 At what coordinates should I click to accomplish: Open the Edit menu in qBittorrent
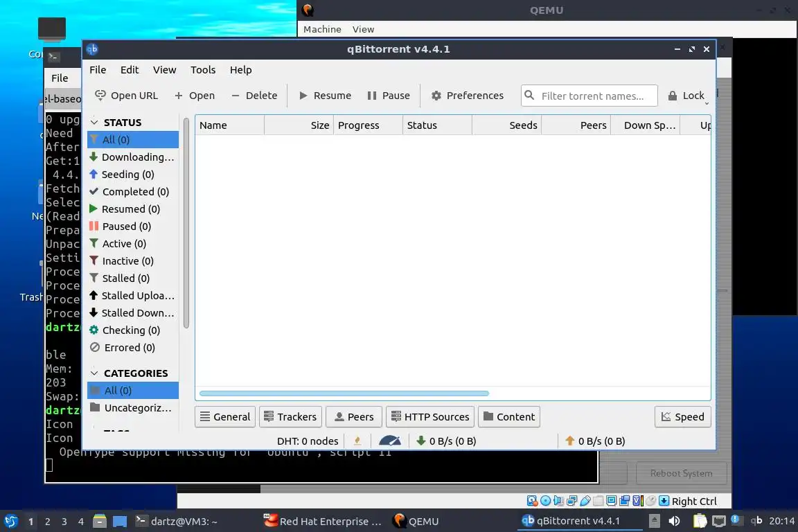130,70
